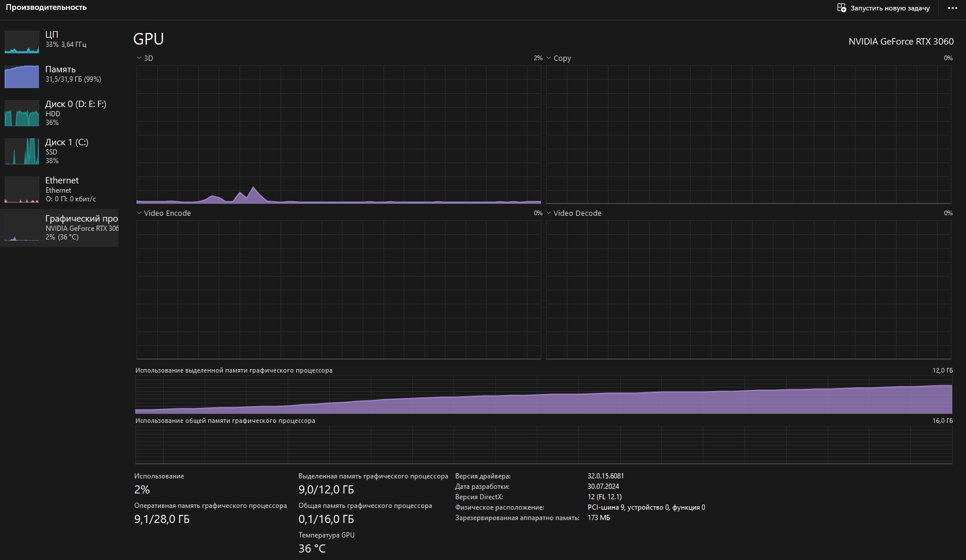
Task: Click the Выделенная память графического процессора label
Action: (x=373, y=476)
